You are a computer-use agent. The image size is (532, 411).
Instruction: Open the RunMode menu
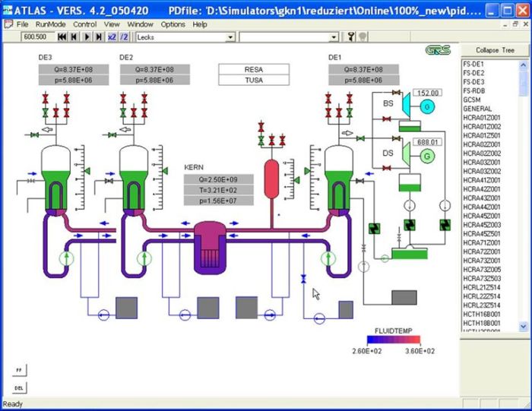click(x=50, y=24)
